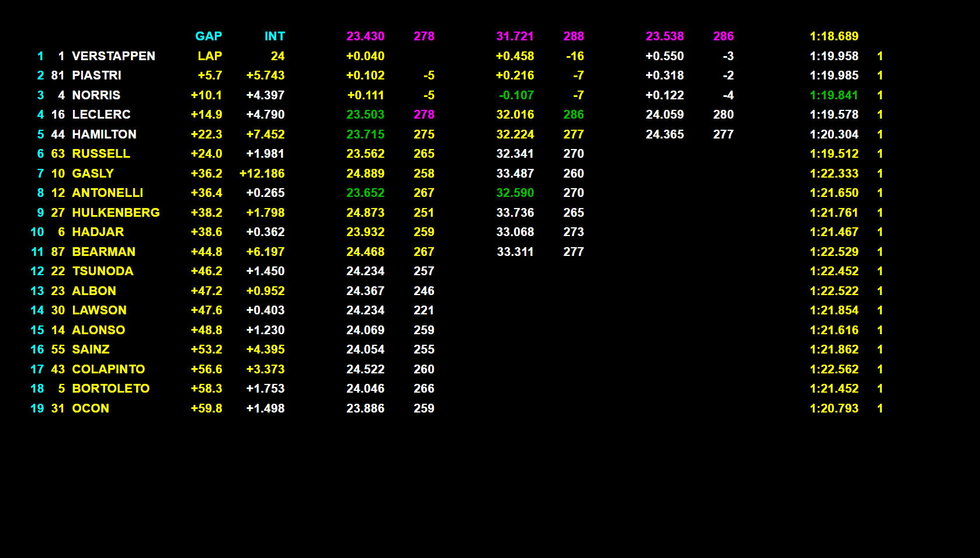The height and width of the screenshot is (558, 980).
Task: Select ANTONELLI driver name
Action: click(107, 193)
